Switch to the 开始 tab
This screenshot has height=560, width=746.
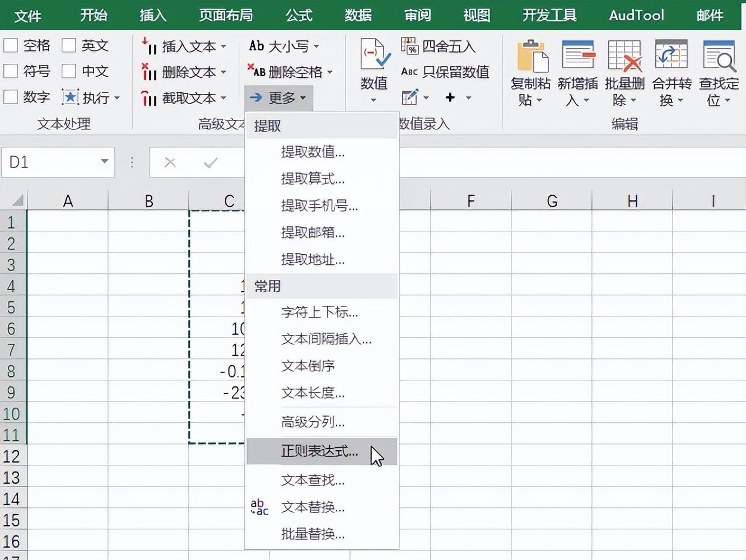pos(94,15)
